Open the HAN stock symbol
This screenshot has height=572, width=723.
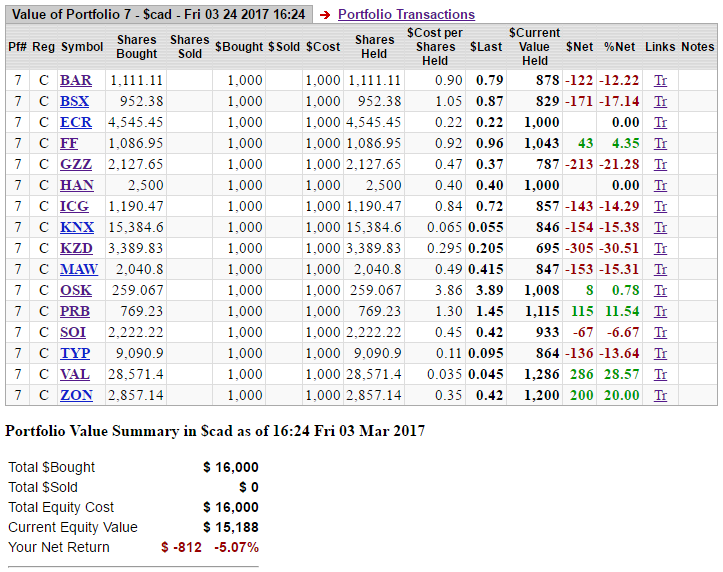pyautogui.click(x=76, y=185)
